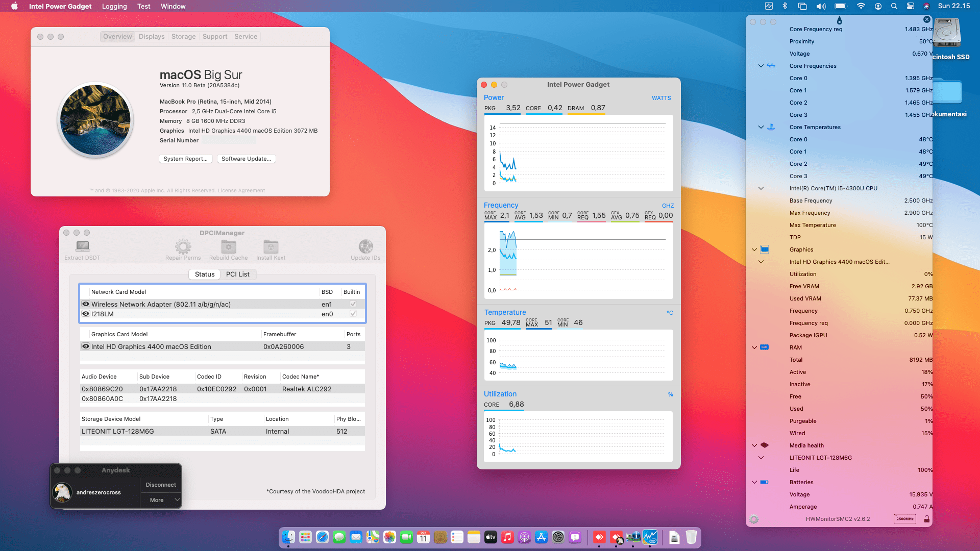This screenshot has width=980, height=551.
Task: Click the Update IDs globe icon
Action: [x=365, y=246]
